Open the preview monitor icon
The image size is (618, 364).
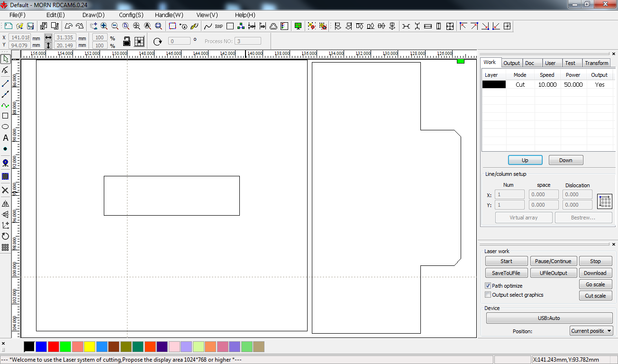(298, 26)
